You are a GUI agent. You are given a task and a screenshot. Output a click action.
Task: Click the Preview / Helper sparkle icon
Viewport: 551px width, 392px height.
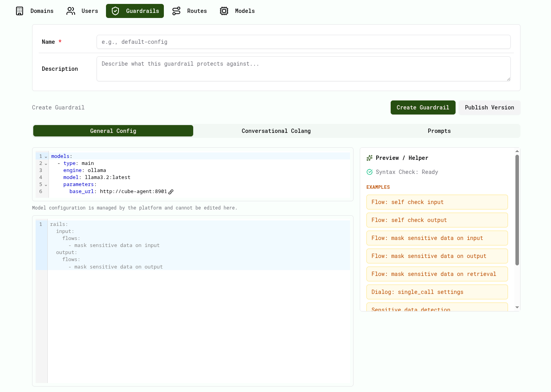(370, 158)
